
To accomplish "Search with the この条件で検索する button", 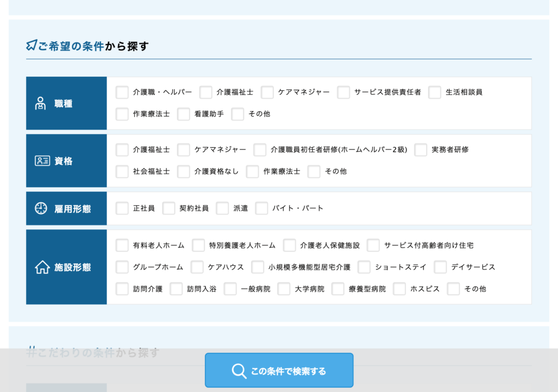I will [x=279, y=370].
